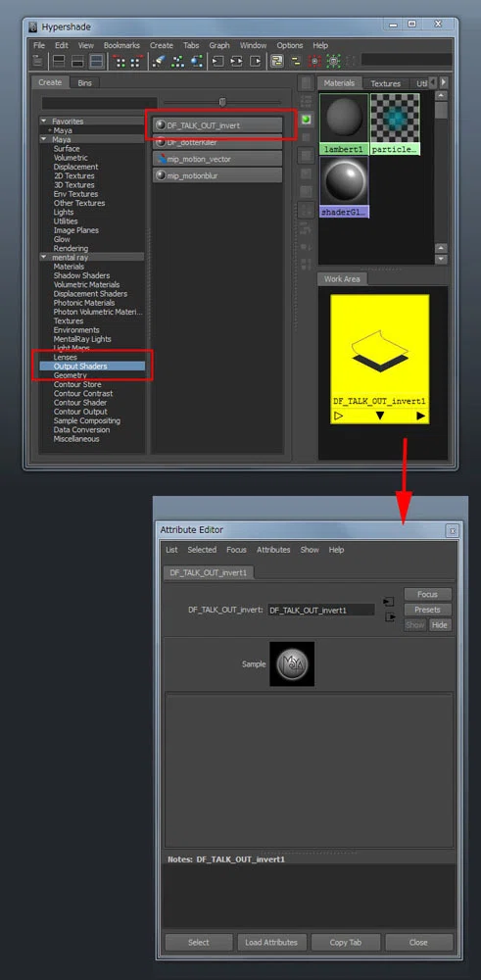This screenshot has height=980, width=481.
Task: Open the Focus menu in Attribute Editor
Action: pos(236,550)
